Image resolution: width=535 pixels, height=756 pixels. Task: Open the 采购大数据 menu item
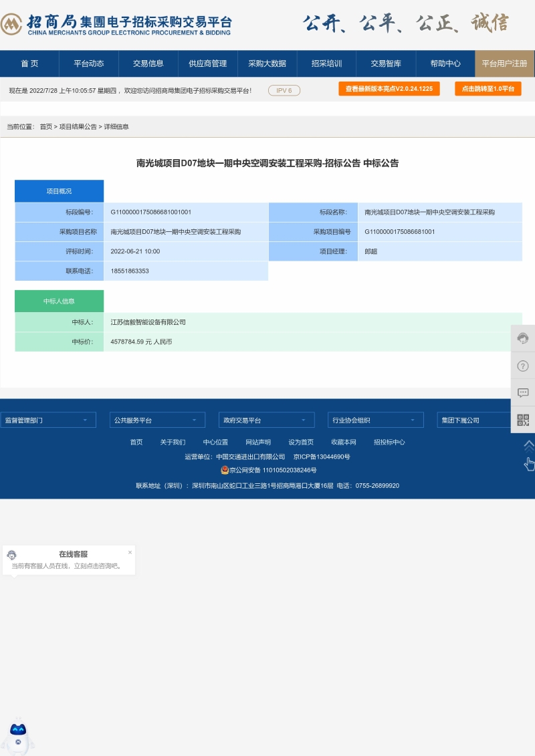[267, 64]
